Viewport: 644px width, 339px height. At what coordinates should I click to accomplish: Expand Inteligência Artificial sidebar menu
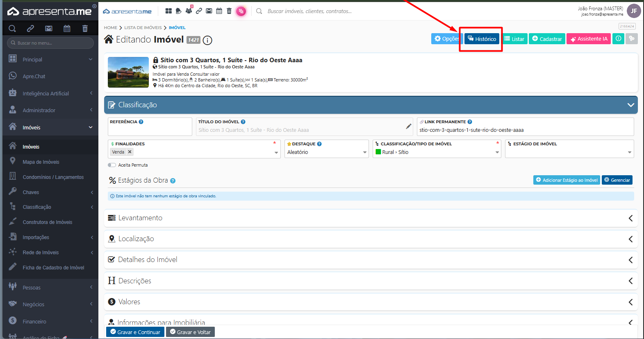coord(50,93)
